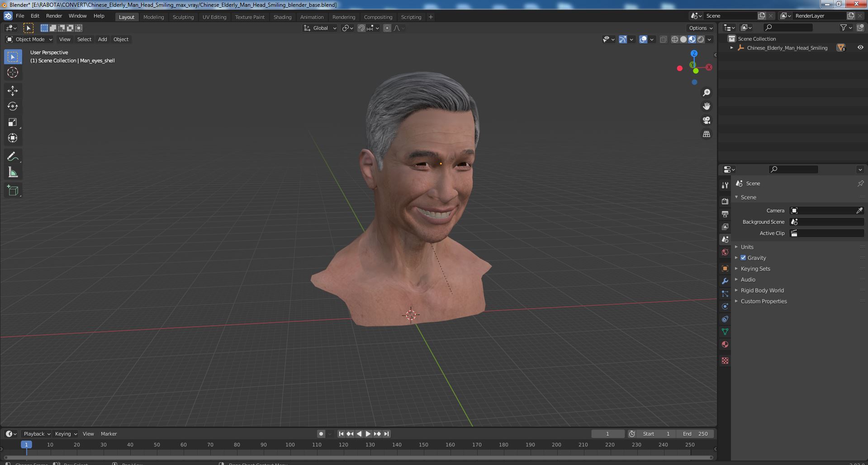The image size is (868, 465).
Task: Open the Texture properties checker tab
Action: click(725, 361)
